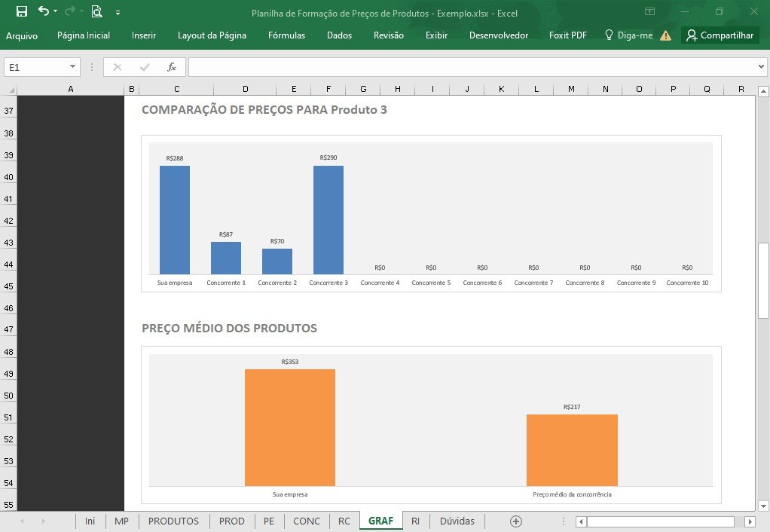Select column C header
Image resolution: width=770 pixels, height=532 pixels.
(177, 90)
